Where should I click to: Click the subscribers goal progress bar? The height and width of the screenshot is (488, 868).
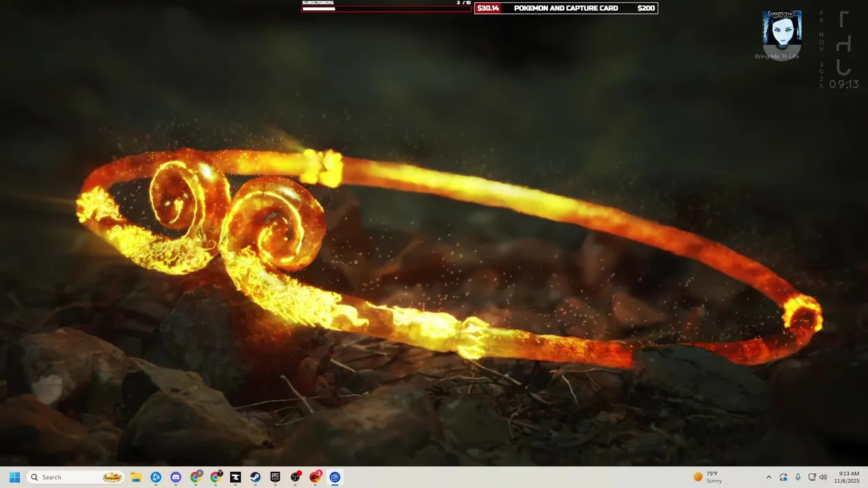point(387,9)
